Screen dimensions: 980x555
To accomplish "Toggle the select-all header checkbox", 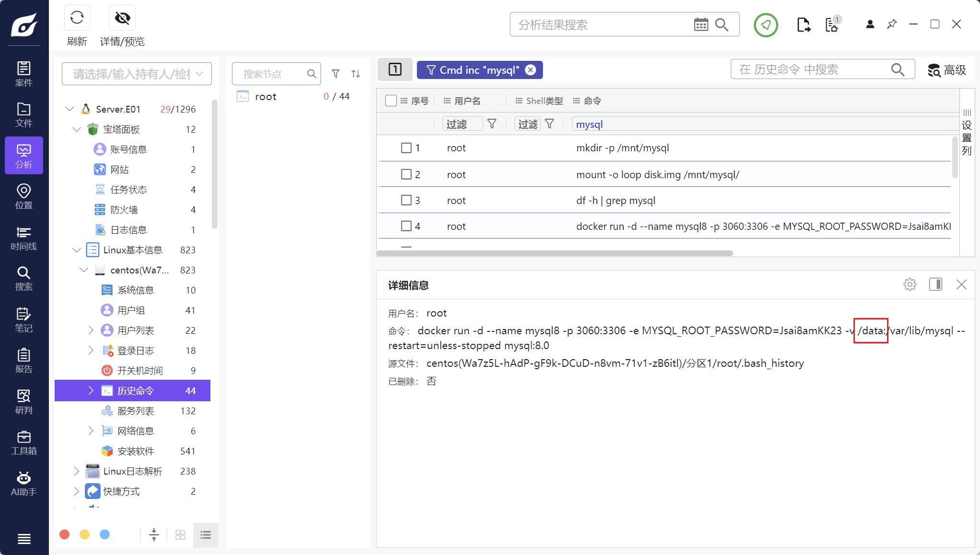I will (391, 101).
